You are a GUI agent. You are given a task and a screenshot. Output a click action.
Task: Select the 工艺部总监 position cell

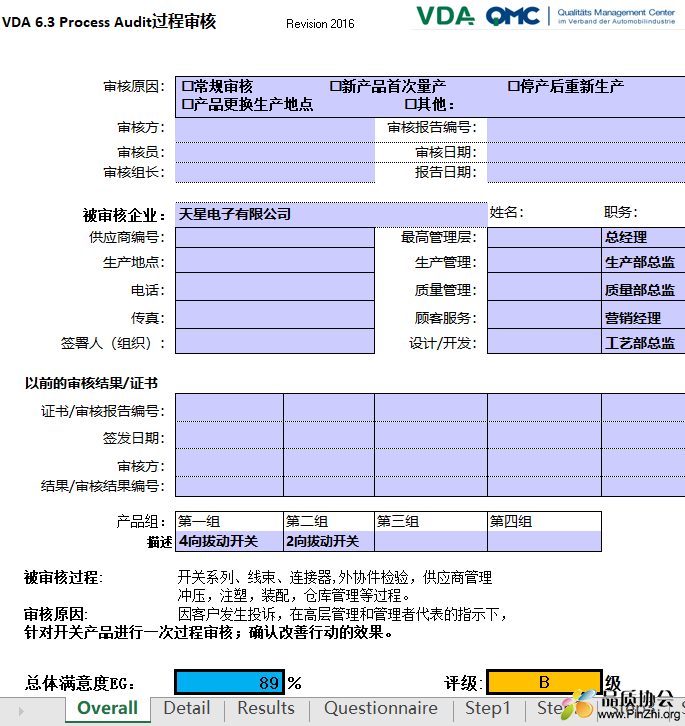[643, 341]
